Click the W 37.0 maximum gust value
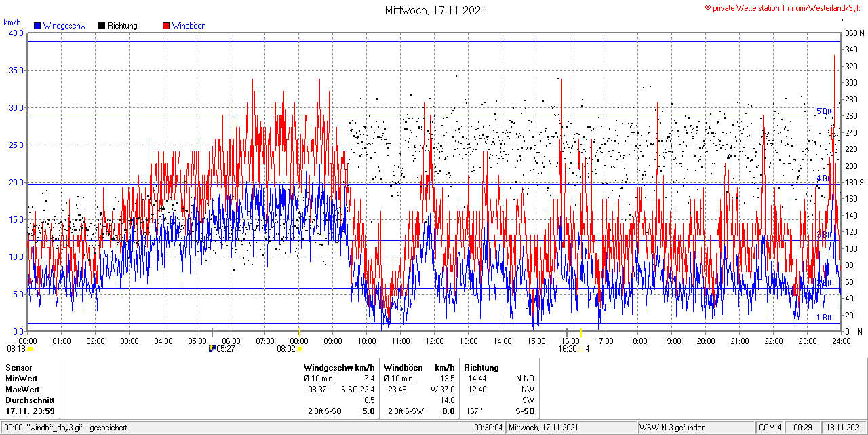The height and width of the screenshot is (435, 868). pos(442,390)
